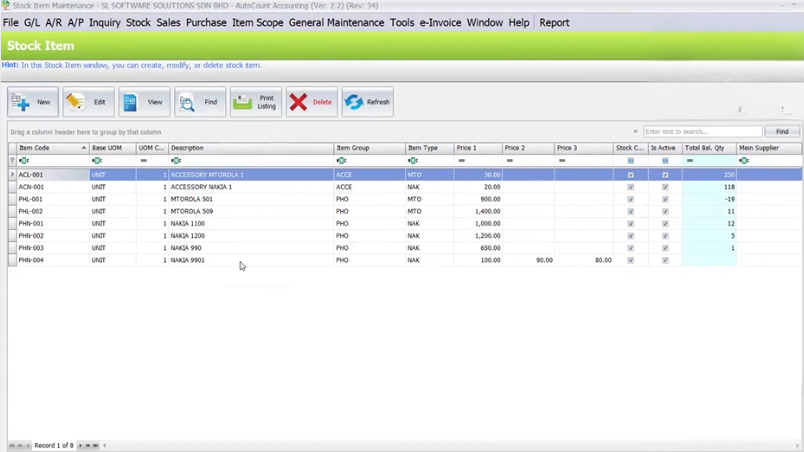Click the Edit pencil button
Viewport: 804px width, 452px height.
[x=88, y=102]
